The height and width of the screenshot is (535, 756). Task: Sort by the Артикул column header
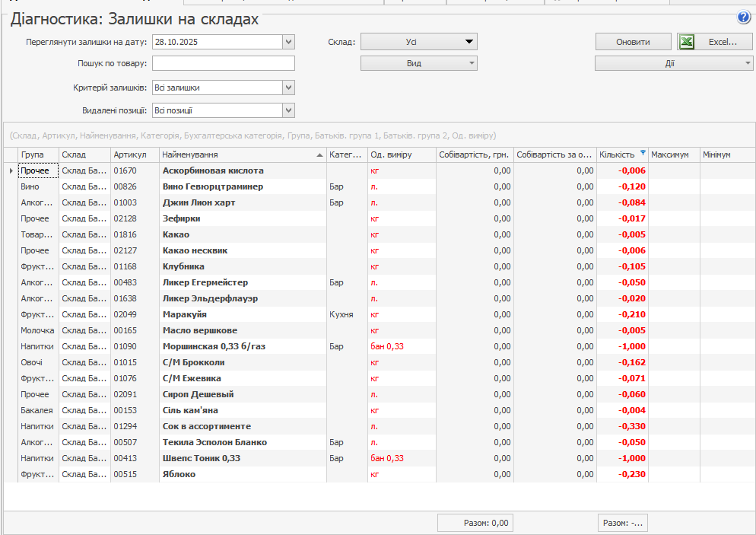click(134, 154)
